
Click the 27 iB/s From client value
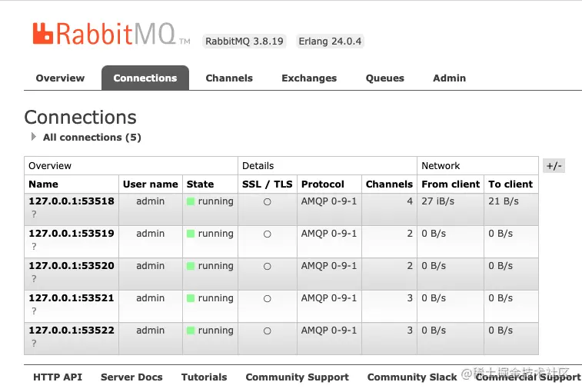tap(438, 201)
